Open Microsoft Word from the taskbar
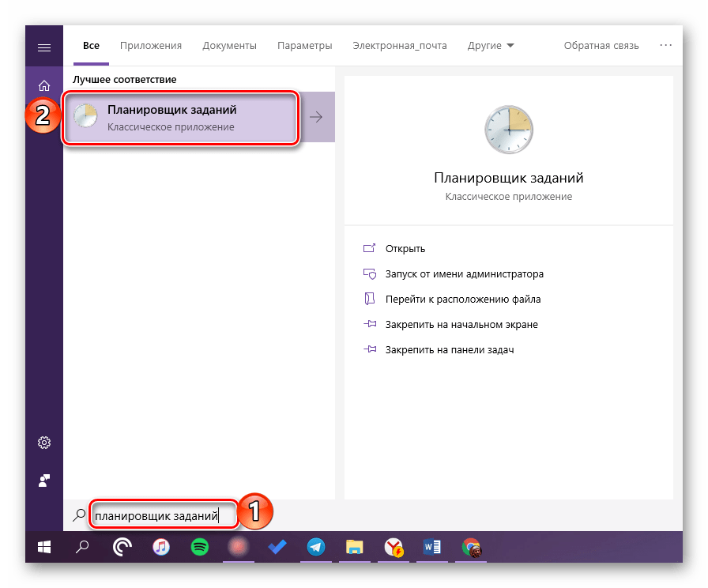The image size is (708, 588). 432,546
